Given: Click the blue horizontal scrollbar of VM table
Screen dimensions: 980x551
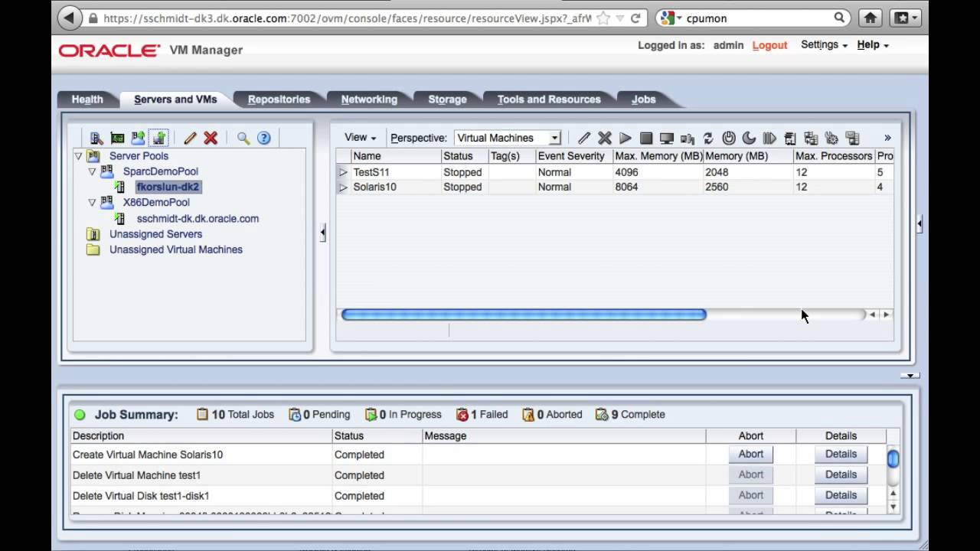Looking at the screenshot, I should click(524, 315).
